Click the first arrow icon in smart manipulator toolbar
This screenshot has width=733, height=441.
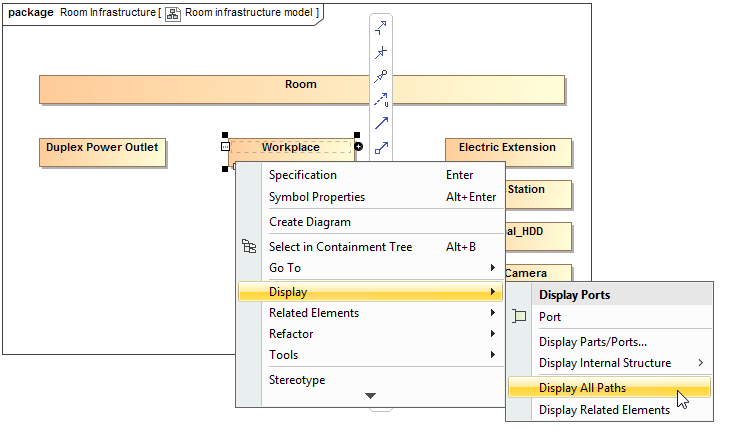(381, 29)
